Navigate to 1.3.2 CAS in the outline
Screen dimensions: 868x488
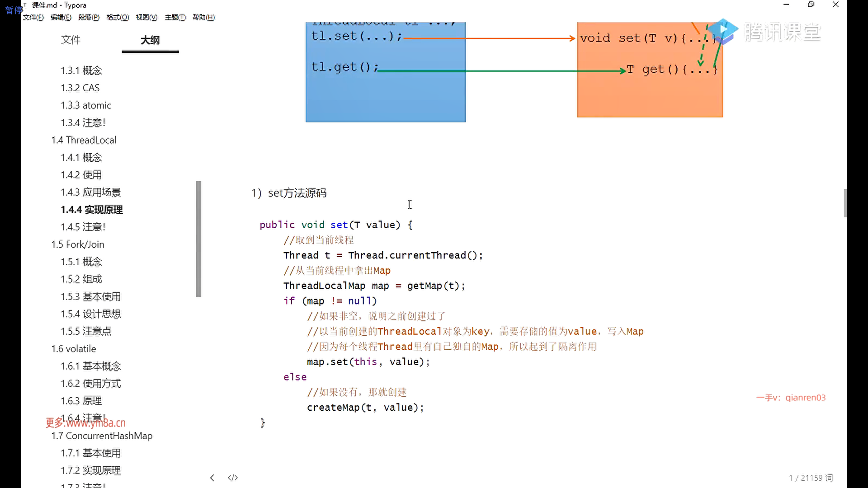pos(80,88)
